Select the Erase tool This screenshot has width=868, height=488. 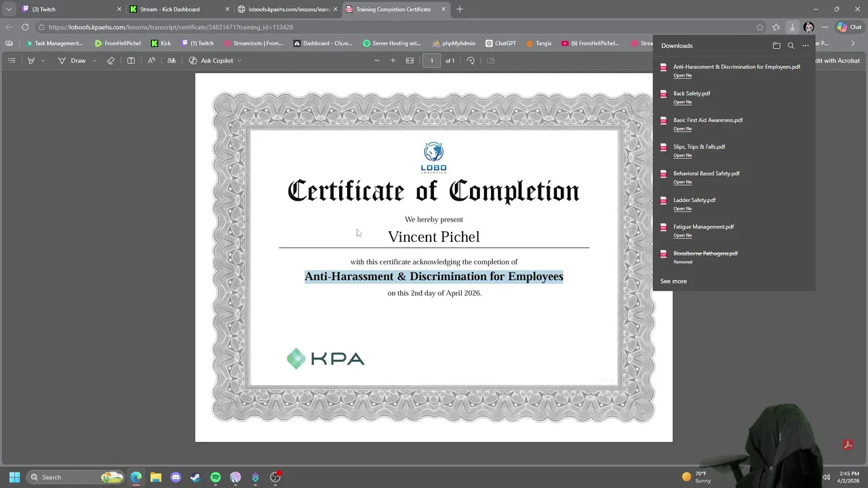(x=111, y=60)
